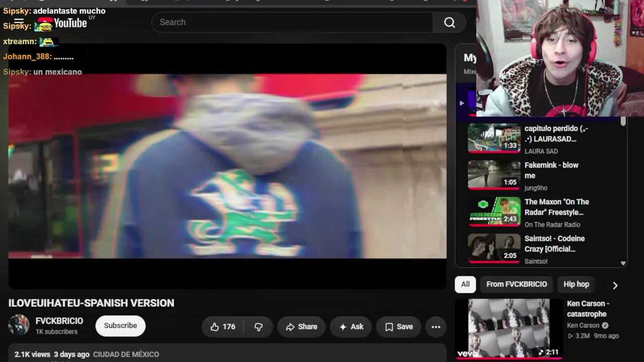Click the now-playing triangle in the playlist
The width and height of the screenshot is (644, 362).
(461, 103)
